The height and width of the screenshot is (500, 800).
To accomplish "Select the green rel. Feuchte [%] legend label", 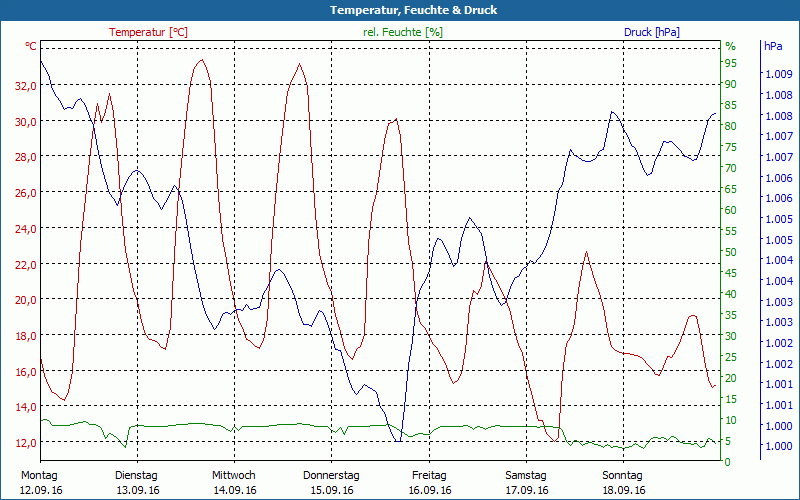I will 403,32.
